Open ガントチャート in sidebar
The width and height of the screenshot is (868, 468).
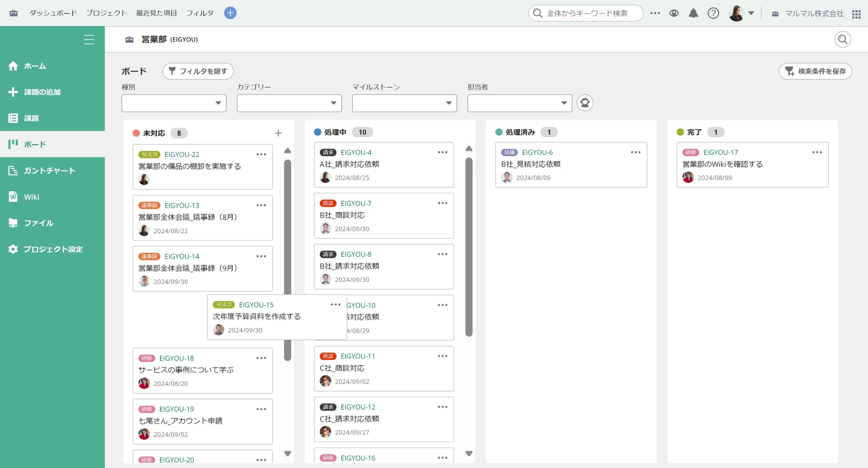coord(49,171)
